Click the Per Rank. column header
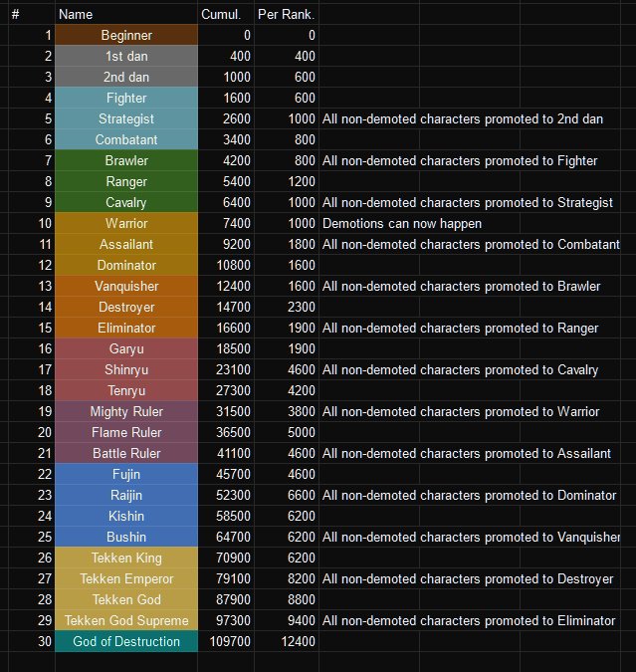 (287, 14)
